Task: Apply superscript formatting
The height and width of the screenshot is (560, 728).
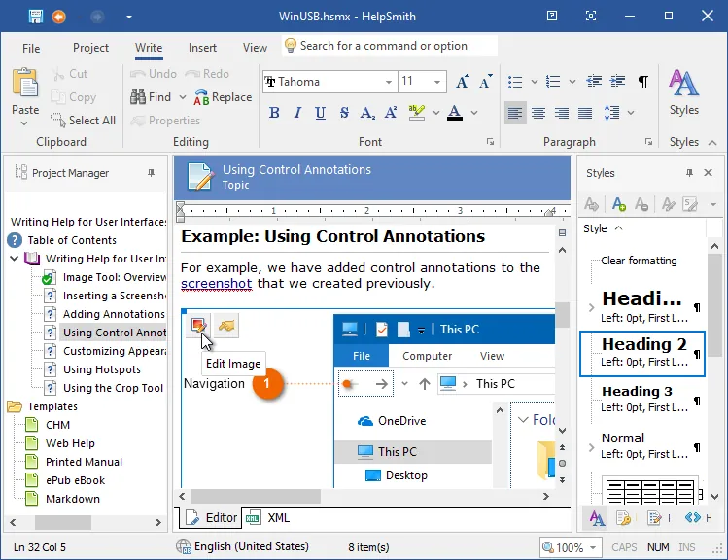Action: coord(391,113)
